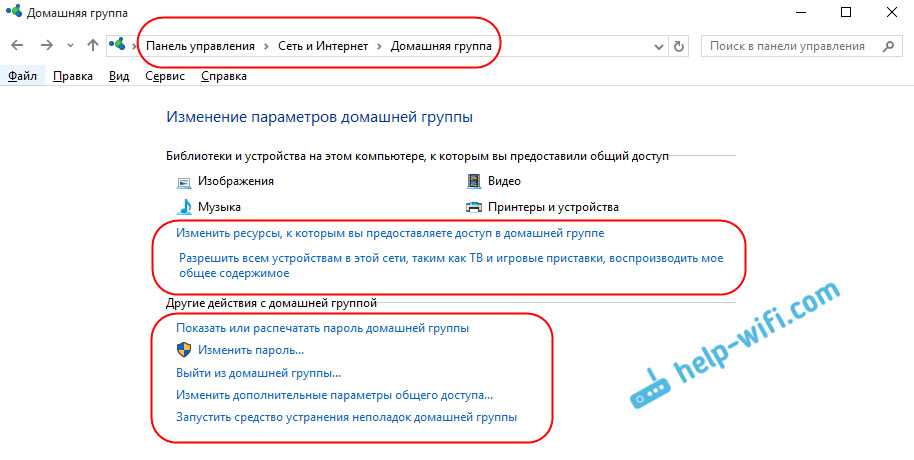This screenshot has width=914, height=460.
Task: Click the Видео library icon
Action: [474, 182]
